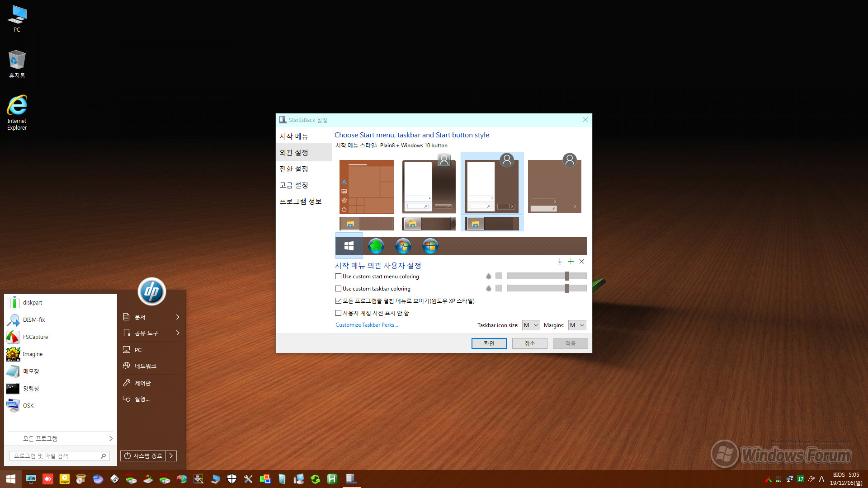Image resolution: width=868 pixels, height=488 pixels.
Task: Select the Windows 10 tile start menu style
Action: coord(367,187)
